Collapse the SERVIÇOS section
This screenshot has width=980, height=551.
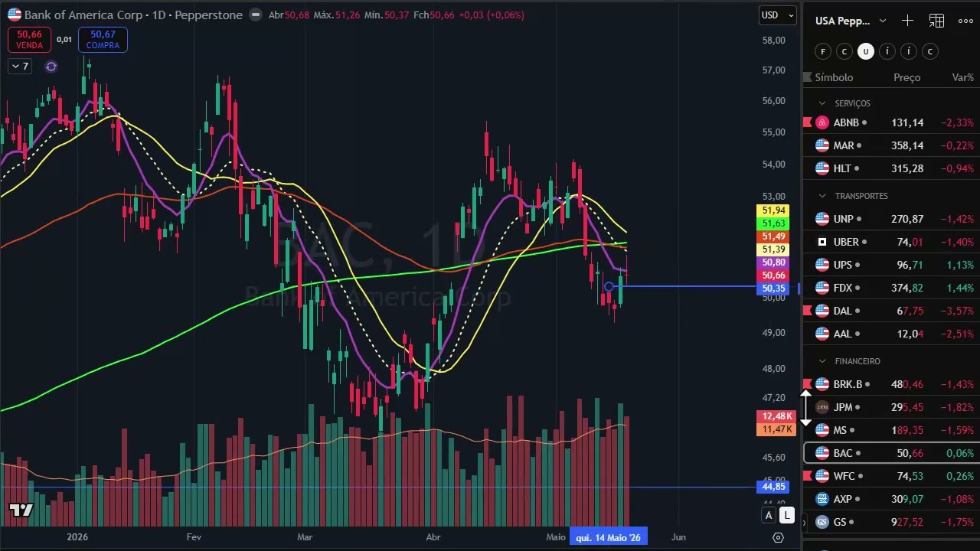(822, 103)
